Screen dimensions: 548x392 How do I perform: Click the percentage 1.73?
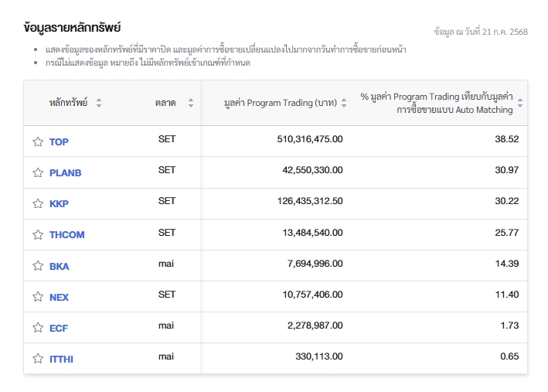(x=509, y=326)
